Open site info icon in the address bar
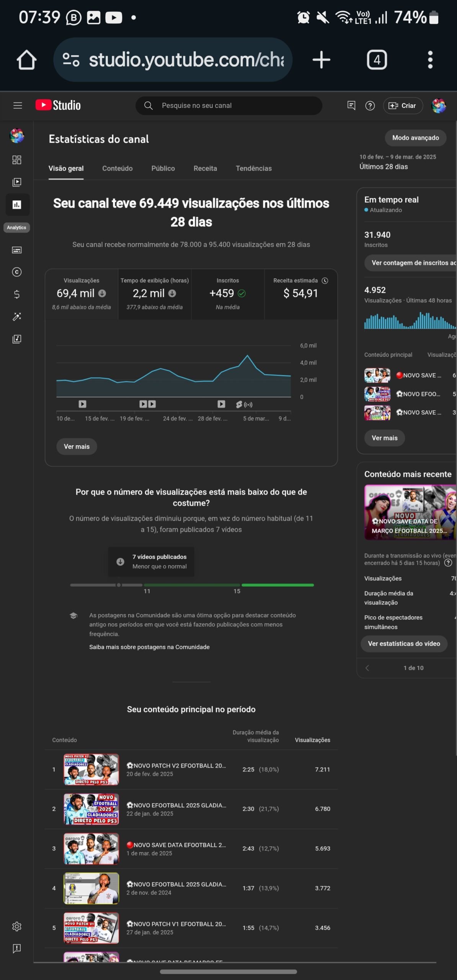Screen dimensions: 457x980 point(71,60)
